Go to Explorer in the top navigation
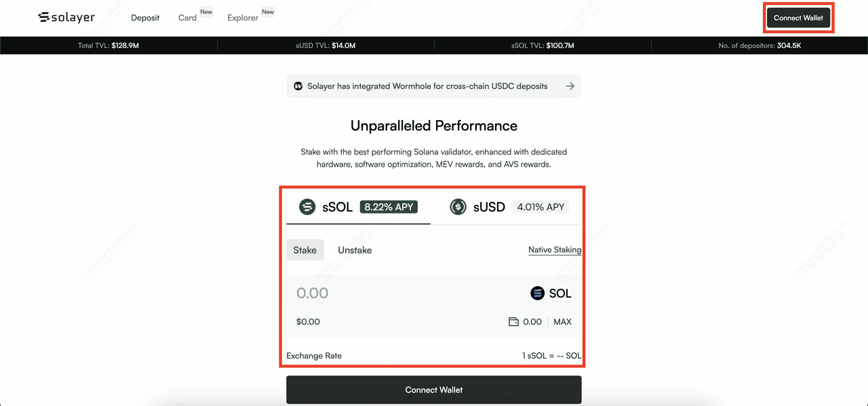 coord(243,18)
